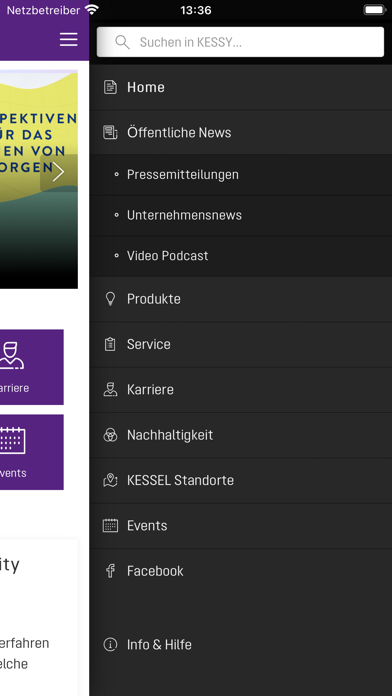Tap the purple Karriere tile
The width and height of the screenshot is (392, 696).
coord(32,367)
